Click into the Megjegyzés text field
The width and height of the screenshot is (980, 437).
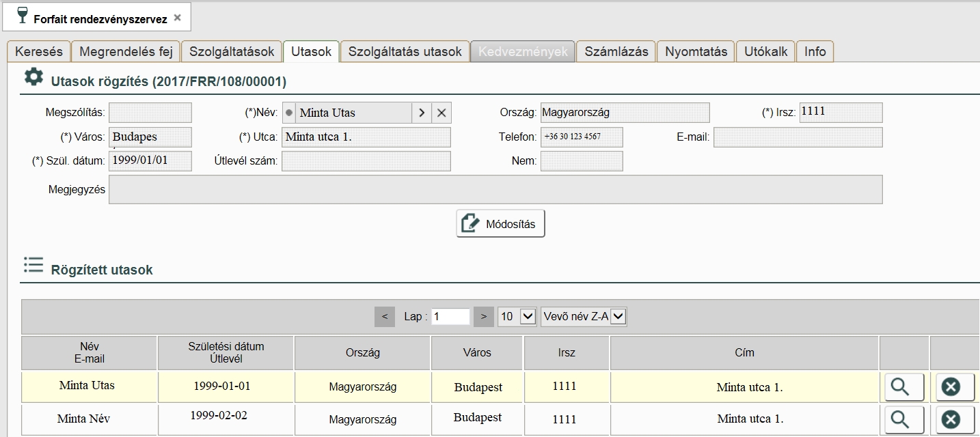pyautogui.click(x=495, y=190)
